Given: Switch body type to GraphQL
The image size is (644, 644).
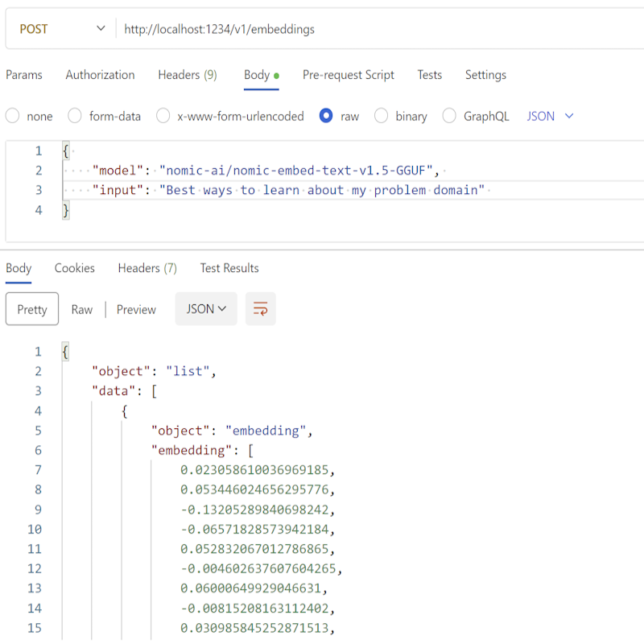Looking at the screenshot, I should click(x=448, y=116).
